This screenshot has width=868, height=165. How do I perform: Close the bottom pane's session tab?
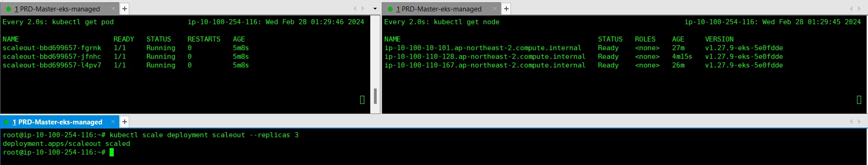113,122
